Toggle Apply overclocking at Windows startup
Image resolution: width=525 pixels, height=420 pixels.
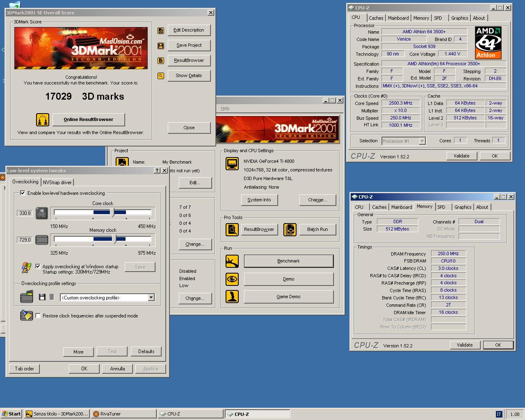[x=38, y=266]
